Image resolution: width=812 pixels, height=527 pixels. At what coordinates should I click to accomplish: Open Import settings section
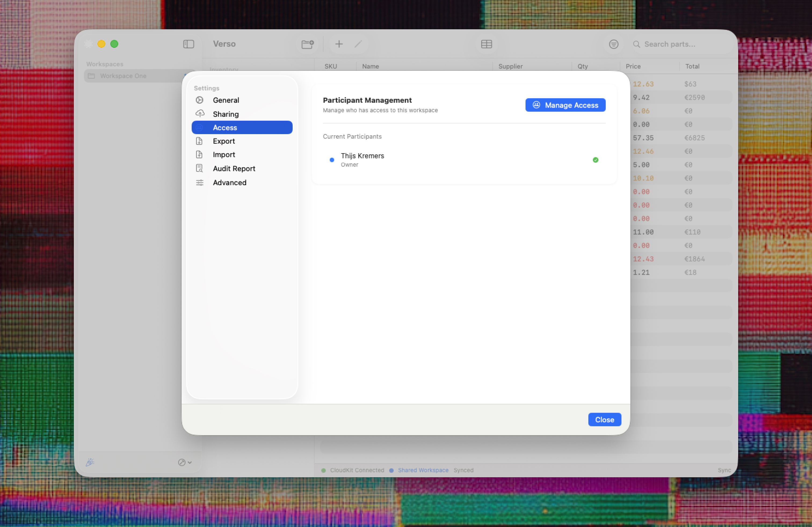(223, 155)
